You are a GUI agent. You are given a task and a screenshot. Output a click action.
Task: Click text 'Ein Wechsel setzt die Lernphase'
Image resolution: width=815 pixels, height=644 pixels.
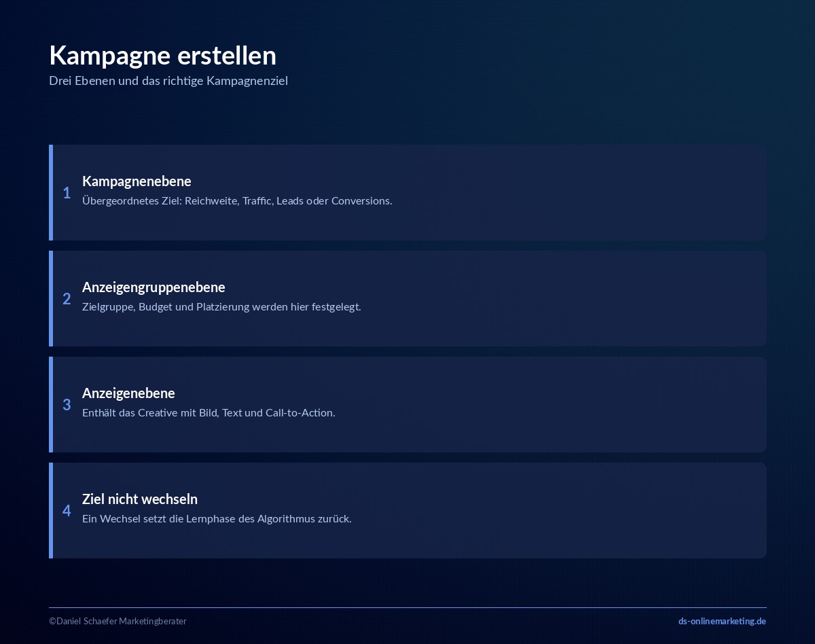159,519
